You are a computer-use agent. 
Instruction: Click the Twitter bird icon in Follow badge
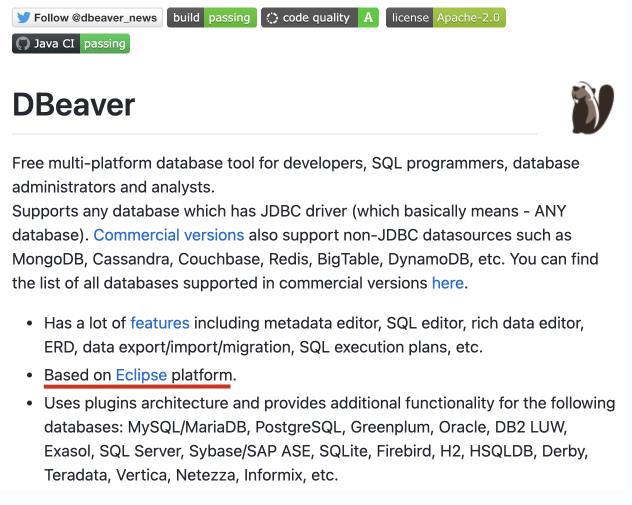coord(23,18)
